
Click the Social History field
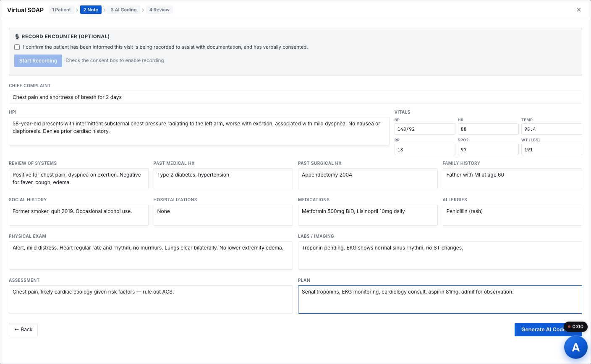coord(78,215)
